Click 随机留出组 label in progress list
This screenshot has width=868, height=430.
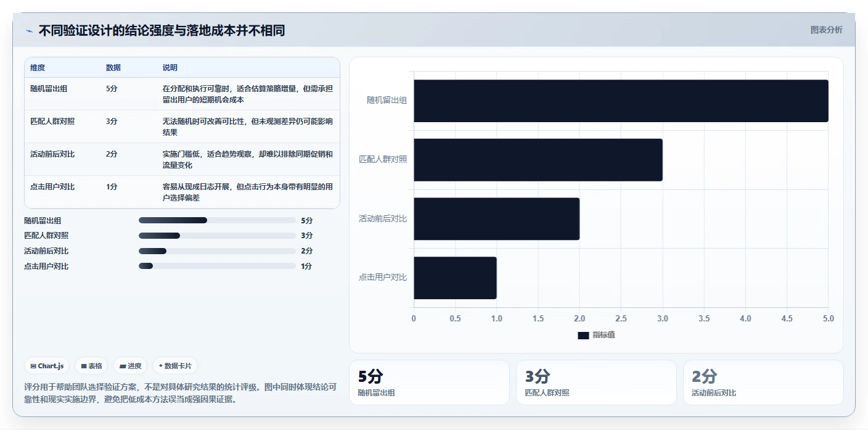pos(43,220)
